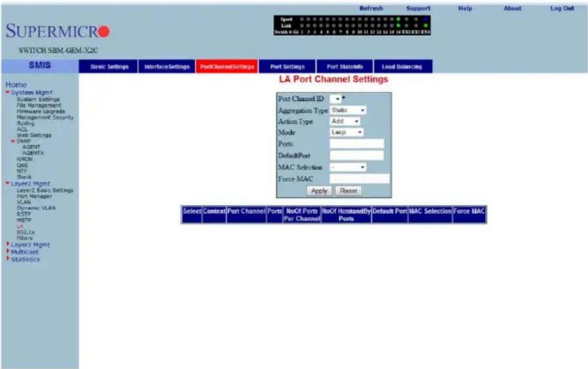Open the About link
The width and height of the screenshot is (588, 369).
click(x=513, y=8)
